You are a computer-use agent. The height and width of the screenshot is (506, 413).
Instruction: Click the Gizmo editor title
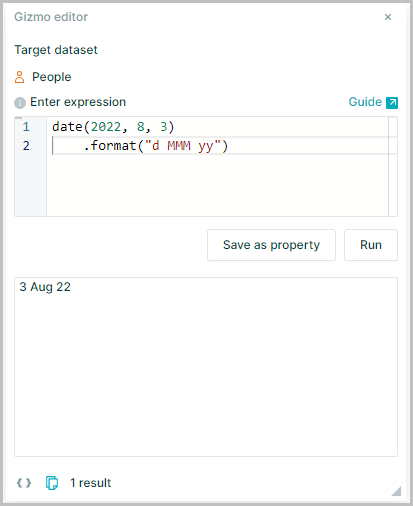pos(51,17)
